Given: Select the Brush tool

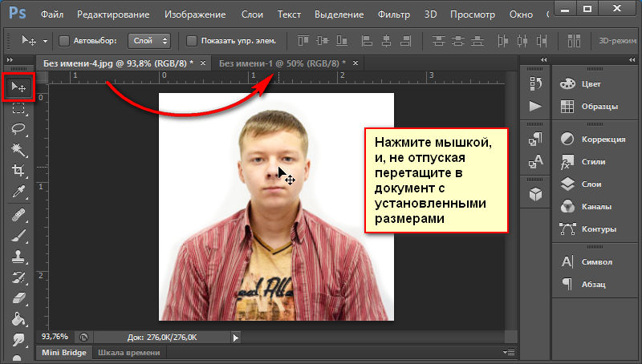Looking at the screenshot, I should pos(18,236).
